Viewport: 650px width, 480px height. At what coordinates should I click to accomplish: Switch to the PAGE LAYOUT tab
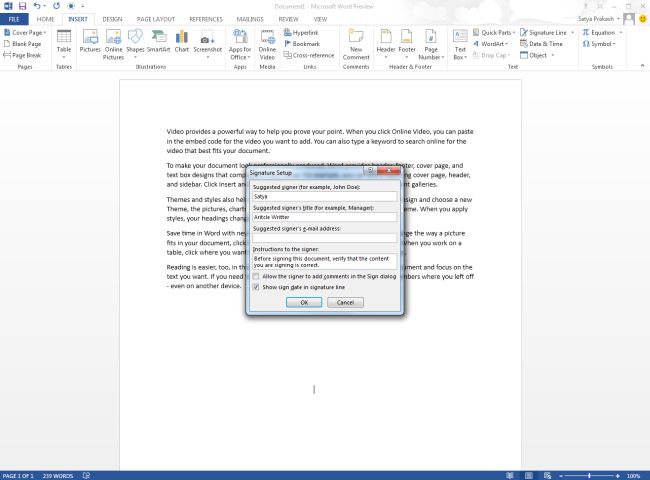point(156,19)
